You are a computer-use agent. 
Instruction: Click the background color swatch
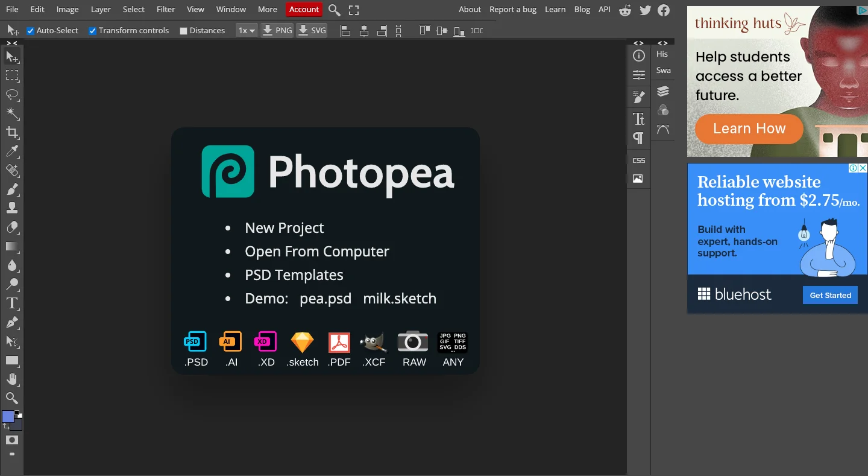pyautogui.click(x=17, y=425)
